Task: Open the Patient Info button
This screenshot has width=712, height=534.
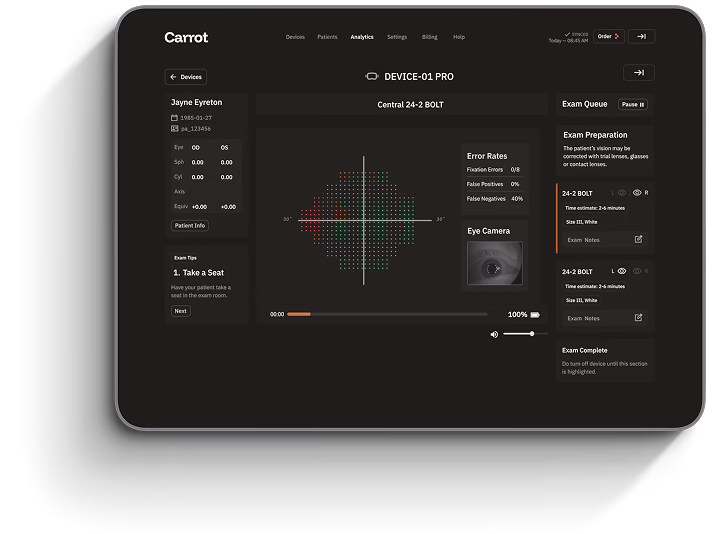Action: (190, 225)
